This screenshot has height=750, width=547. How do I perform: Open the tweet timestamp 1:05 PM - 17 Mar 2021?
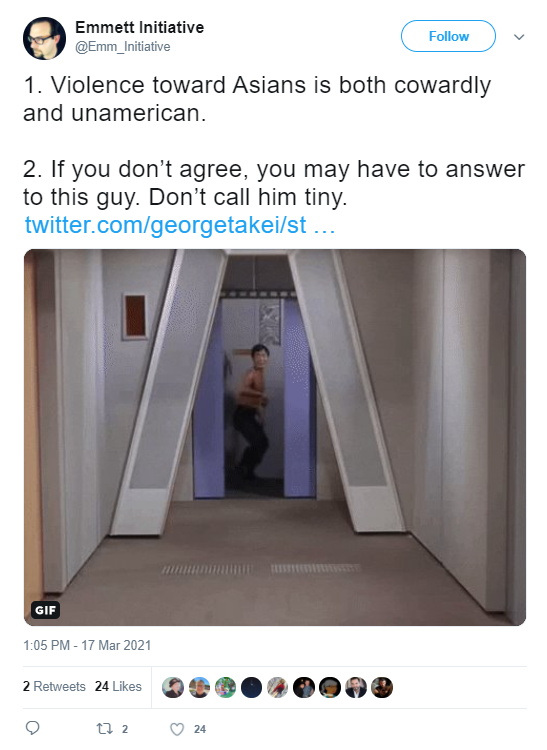[x=87, y=645]
